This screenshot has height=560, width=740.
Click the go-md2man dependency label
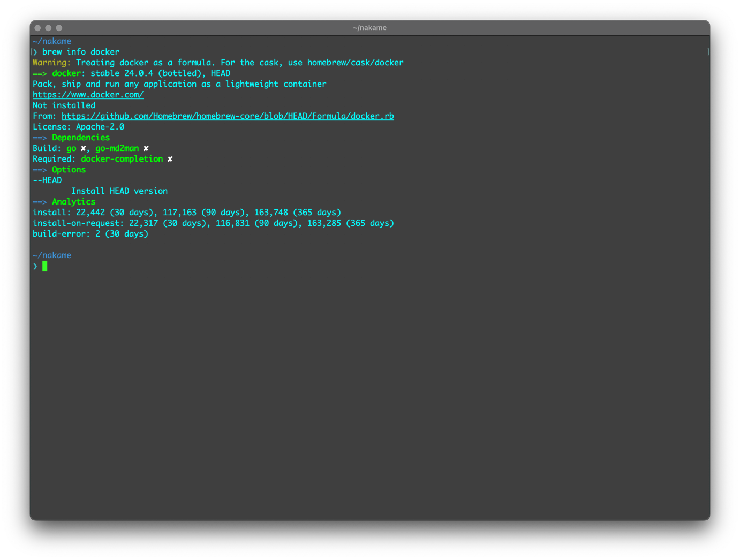click(117, 148)
